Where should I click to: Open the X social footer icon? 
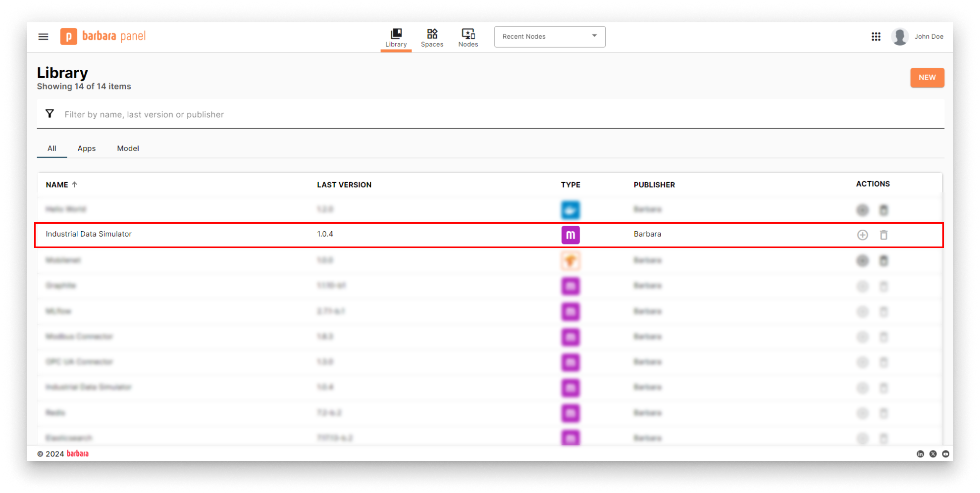pyautogui.click(x=933, y=454)
